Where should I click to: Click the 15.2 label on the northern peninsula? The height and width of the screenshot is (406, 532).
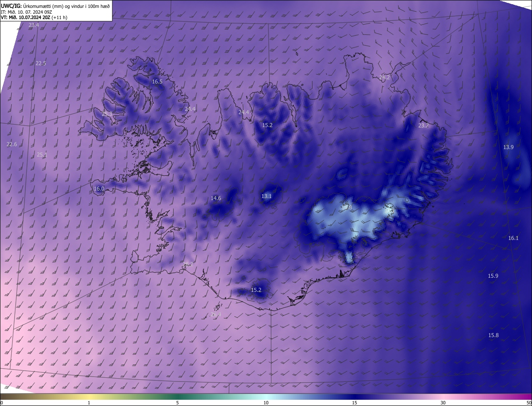point(267,125)
